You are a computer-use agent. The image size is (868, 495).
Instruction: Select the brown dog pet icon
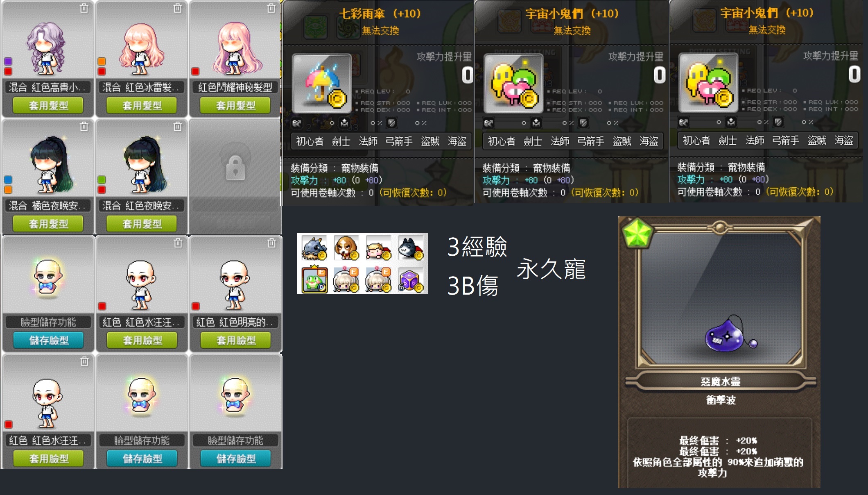click(x=346, y=248)
